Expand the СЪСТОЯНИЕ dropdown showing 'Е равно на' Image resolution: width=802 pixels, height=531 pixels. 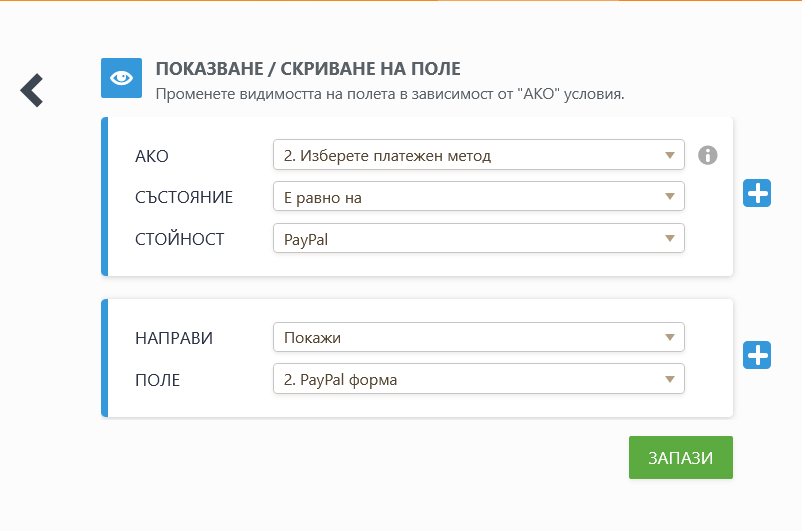pyautogui.click(x=478, y=197)
